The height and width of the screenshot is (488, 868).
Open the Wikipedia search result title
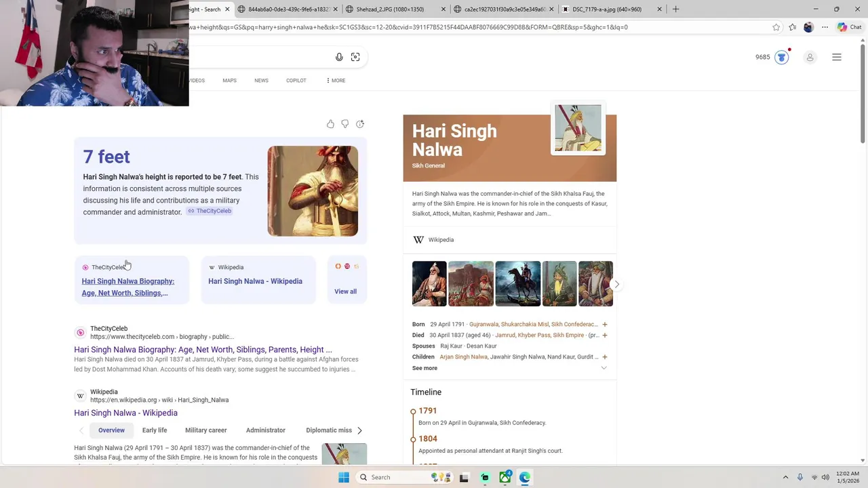tap(125, 413)
